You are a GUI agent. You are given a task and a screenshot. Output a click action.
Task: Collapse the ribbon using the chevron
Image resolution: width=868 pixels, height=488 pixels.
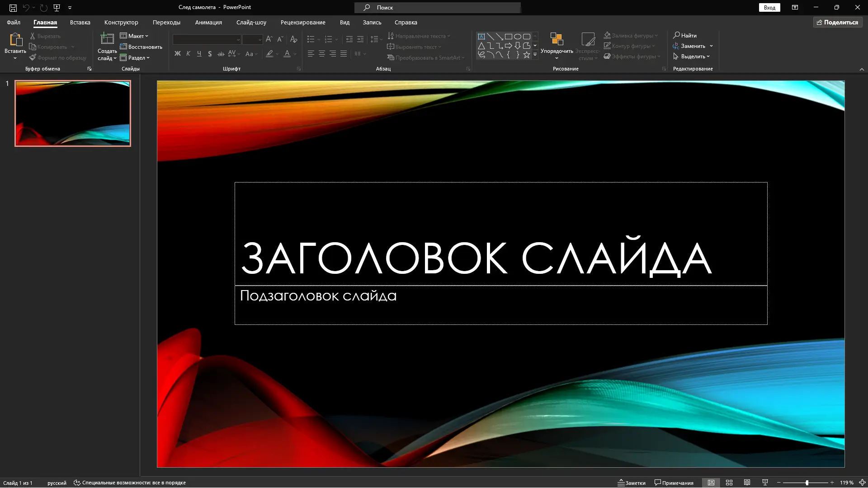(x=862, y=69)
